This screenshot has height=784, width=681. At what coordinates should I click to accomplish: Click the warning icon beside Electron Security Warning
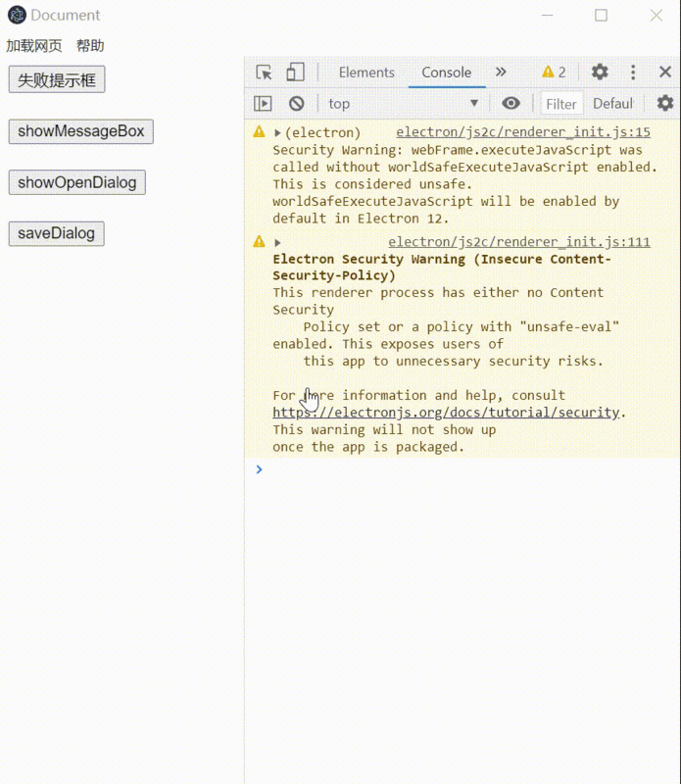pos(259,242)
